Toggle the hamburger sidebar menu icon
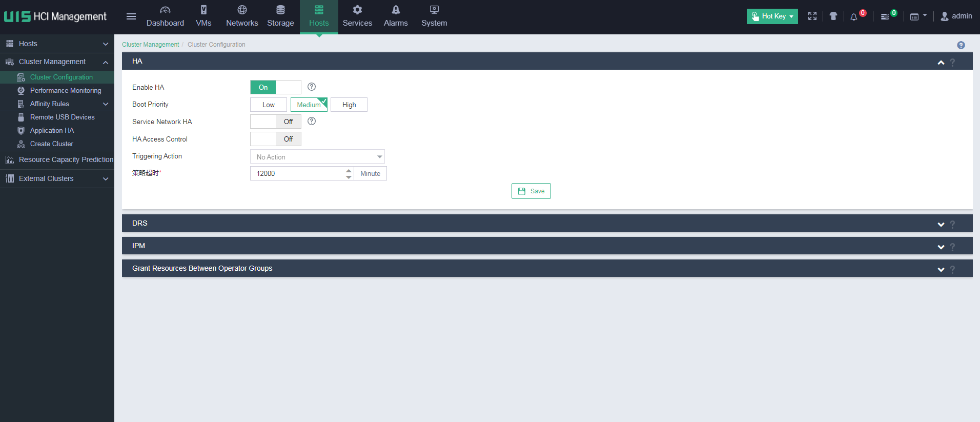The width and height of the screenshot is (980, 422). coord(131,16)
